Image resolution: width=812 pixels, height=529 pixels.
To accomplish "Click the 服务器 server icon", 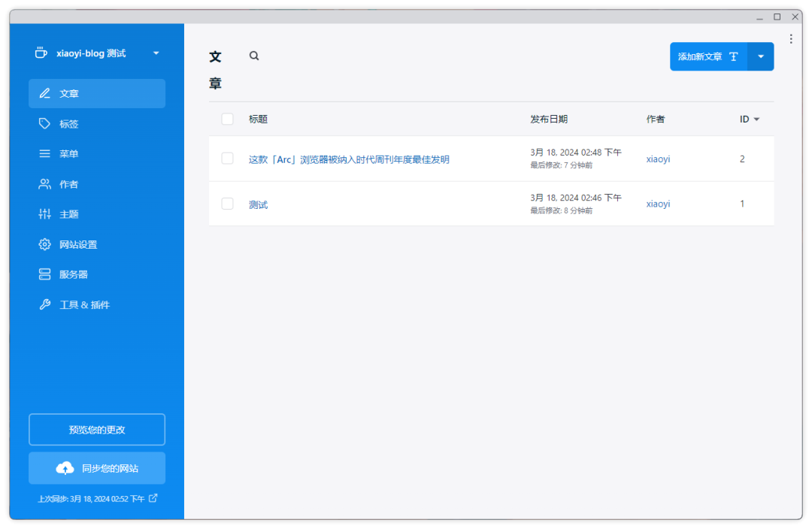I will coord(45,274).
